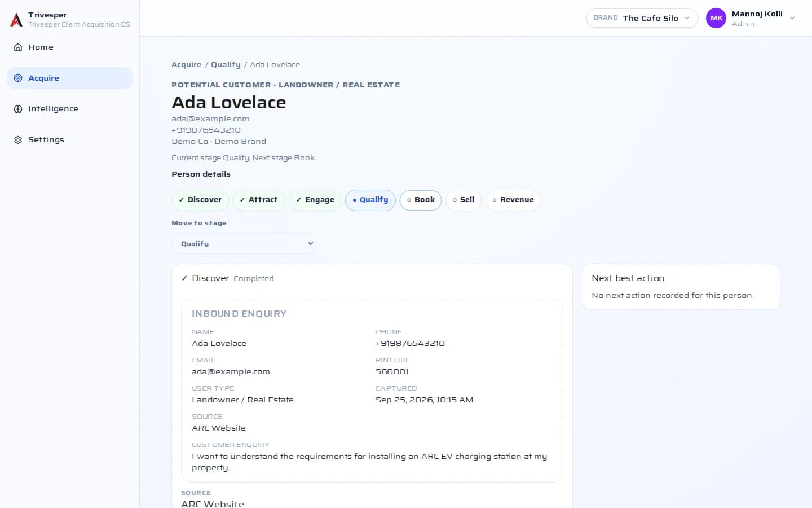812x508 pixels.
Task: Click the Trivesper logo icon
Action: [x=16, y=20]
